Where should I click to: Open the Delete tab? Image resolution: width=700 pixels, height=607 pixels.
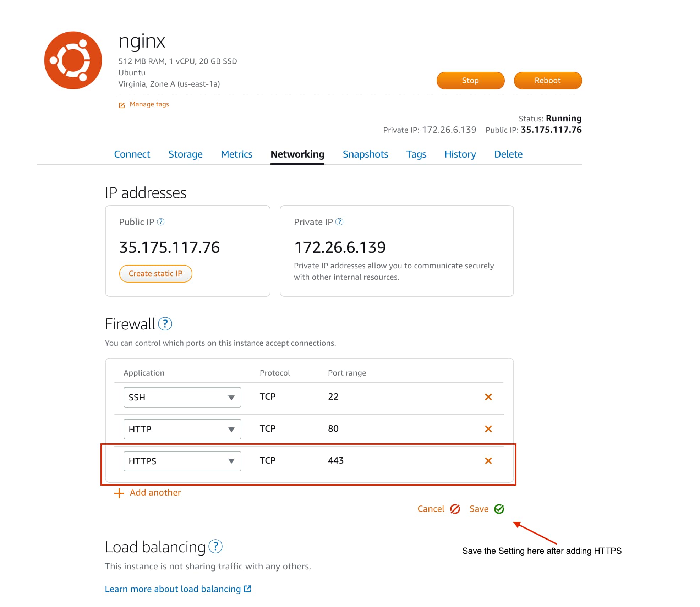pyautogui.click(x=508, y=154)
